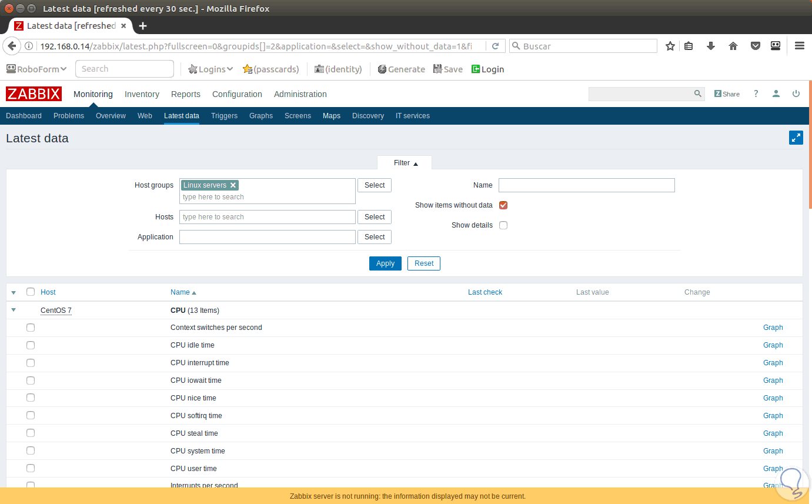Go to the Dashboard submenu tab
Screen dimensions: 812x504
coord(24,116)
